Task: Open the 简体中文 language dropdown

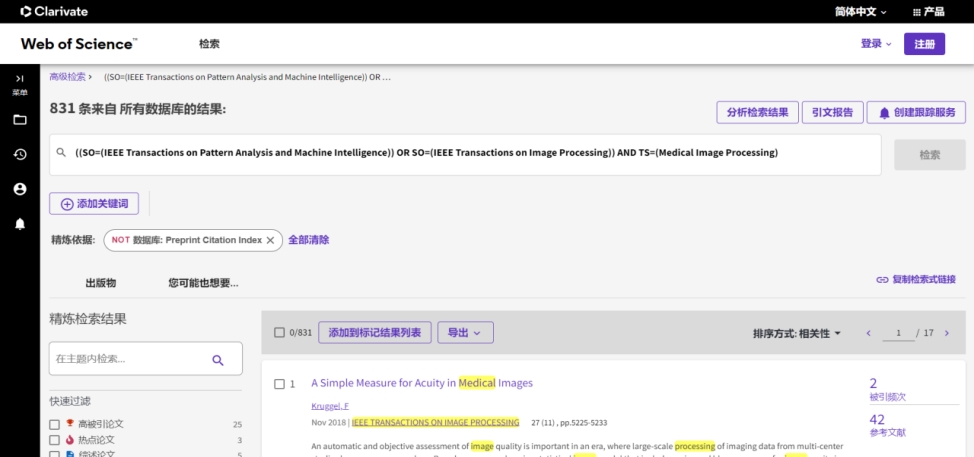Action: pyautogui.click(x=860, y=12)
